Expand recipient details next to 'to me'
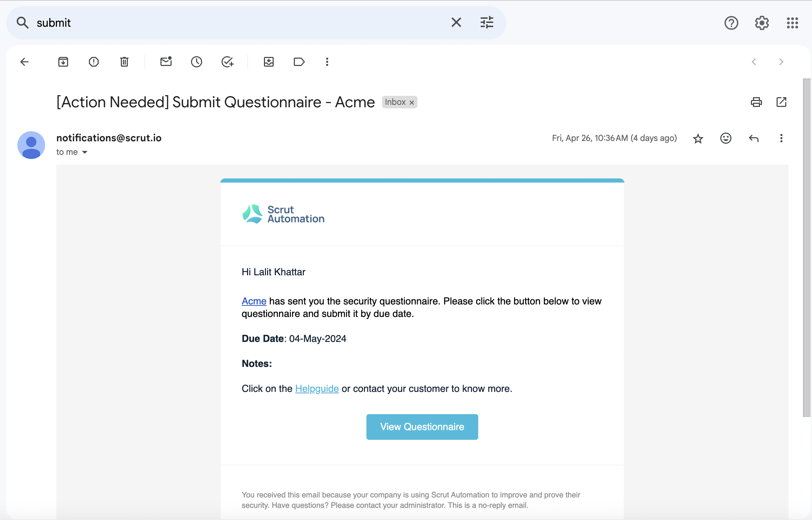This screenshot has width=812, height=520. coord(85,152)
